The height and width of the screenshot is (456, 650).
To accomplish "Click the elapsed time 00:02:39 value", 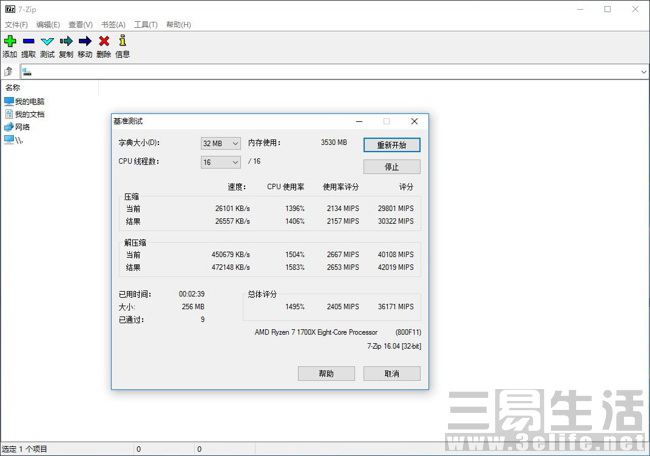I will tap(192, 294).
